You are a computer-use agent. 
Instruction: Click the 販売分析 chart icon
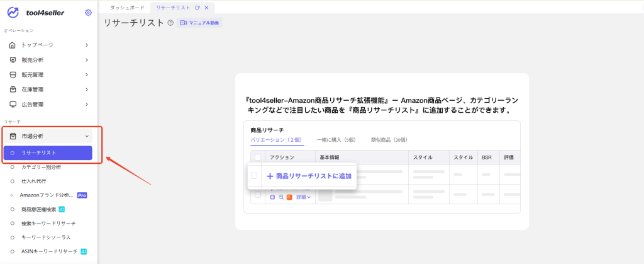tap(13, 60)
